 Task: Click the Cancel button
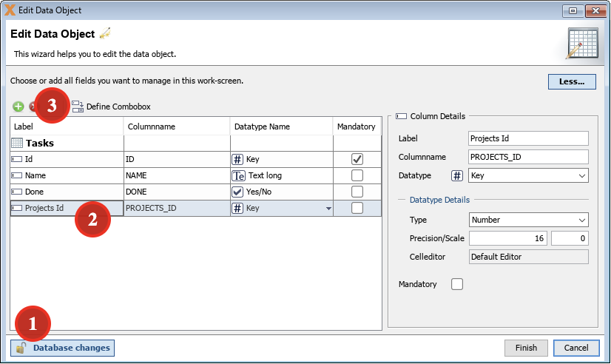pos(576,348)
